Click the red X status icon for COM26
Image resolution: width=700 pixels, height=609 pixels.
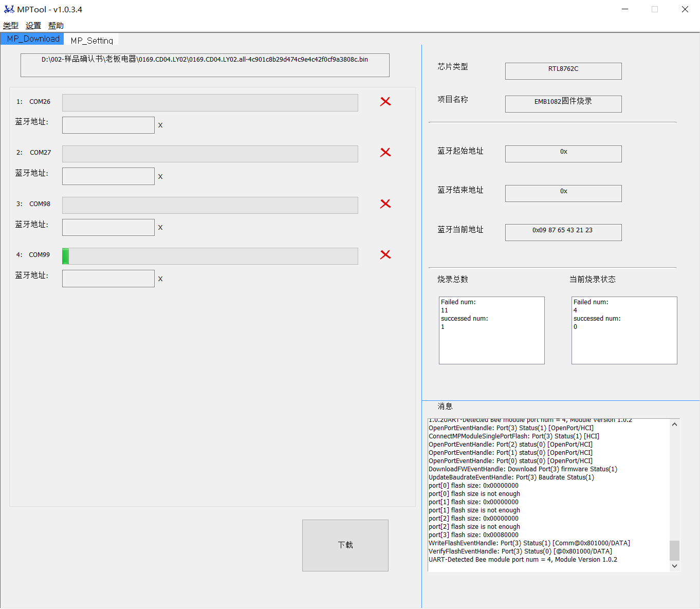coord(385,102)
